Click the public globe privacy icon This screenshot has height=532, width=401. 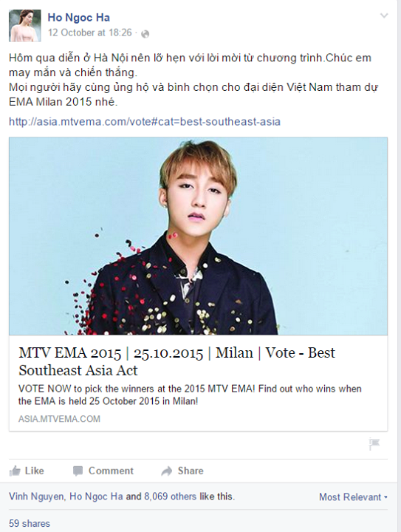[x=145, y=33]
